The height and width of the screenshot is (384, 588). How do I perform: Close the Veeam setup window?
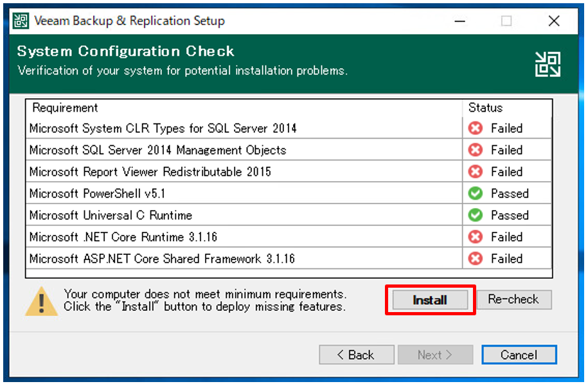tap(554, 21)
